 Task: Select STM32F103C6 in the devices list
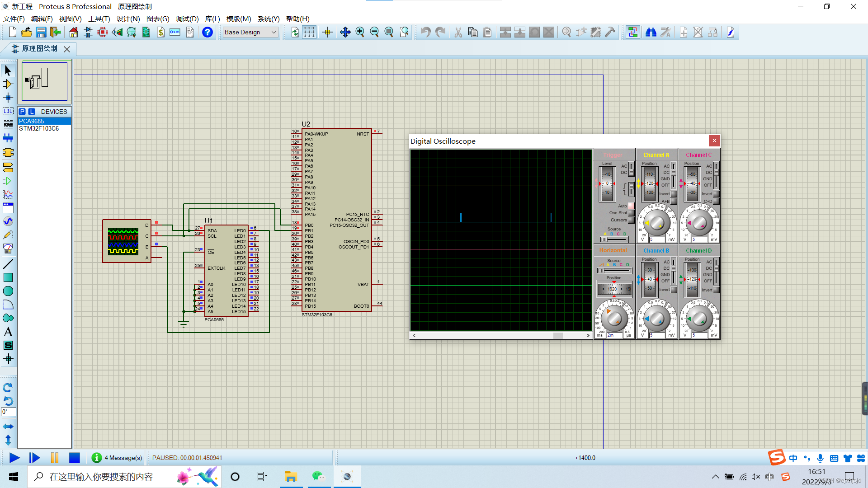point(39,128)
